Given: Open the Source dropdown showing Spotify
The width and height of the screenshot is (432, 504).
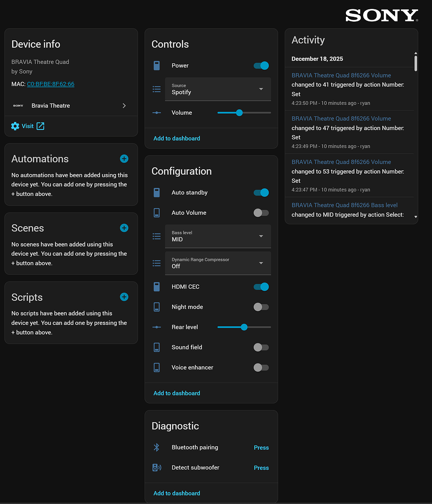Looking at the screenshot, I should (218, 89).
